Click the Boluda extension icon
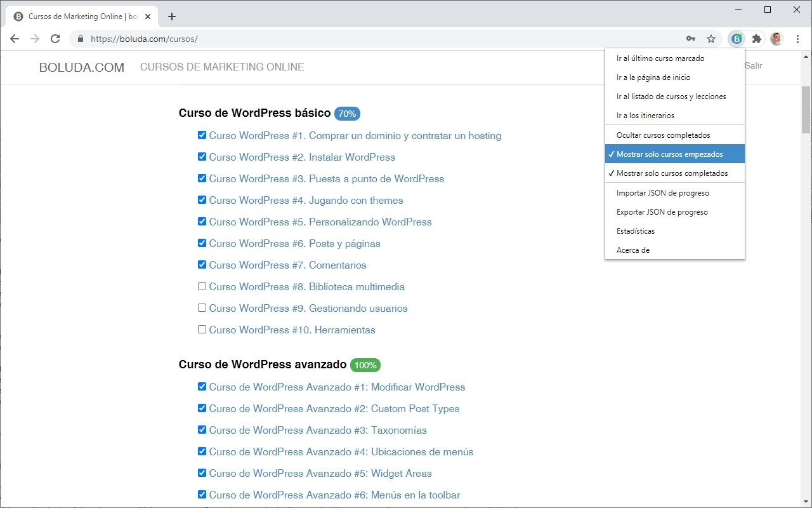 737,39
